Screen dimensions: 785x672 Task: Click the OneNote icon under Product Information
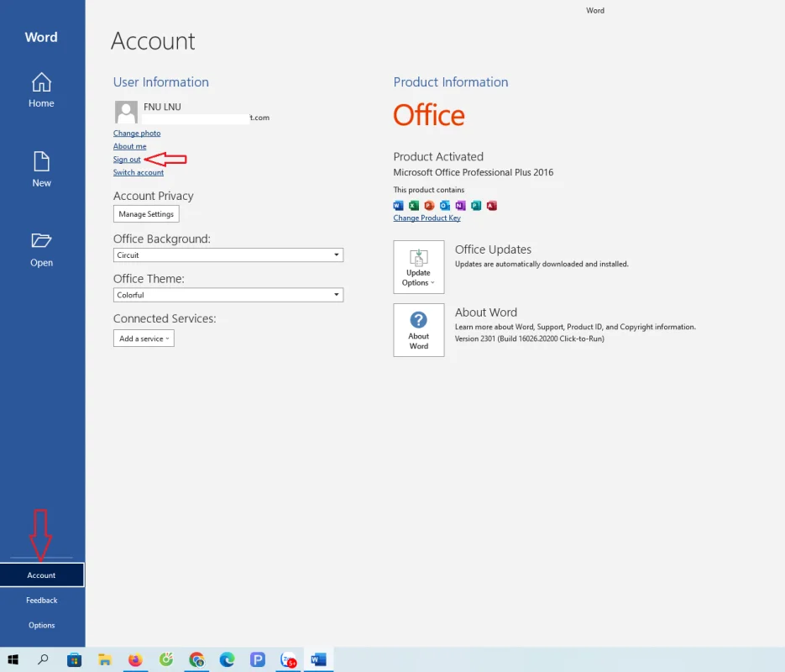pos(459,205)
